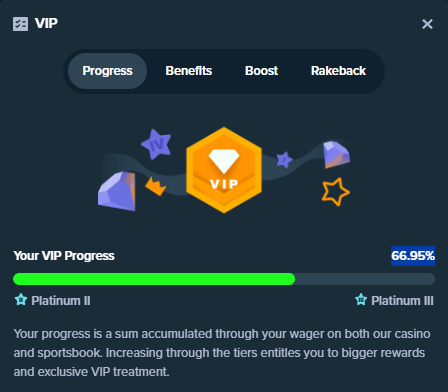Click the large purple diamond on left
Screen dimensions: 448x392
(117, 191)
